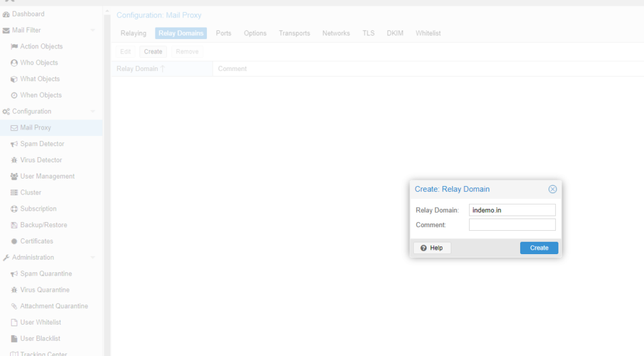
Task: Select the Relay Domains tab
Action: [x=180, y=33]
